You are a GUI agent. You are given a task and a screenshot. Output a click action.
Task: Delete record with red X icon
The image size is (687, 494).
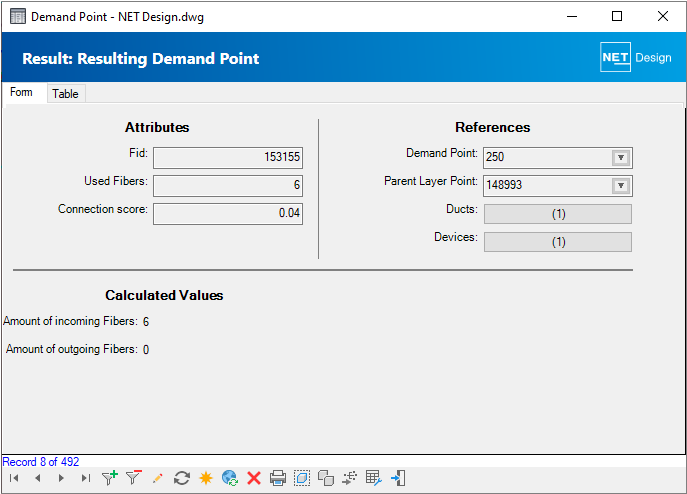pos(254,479)
